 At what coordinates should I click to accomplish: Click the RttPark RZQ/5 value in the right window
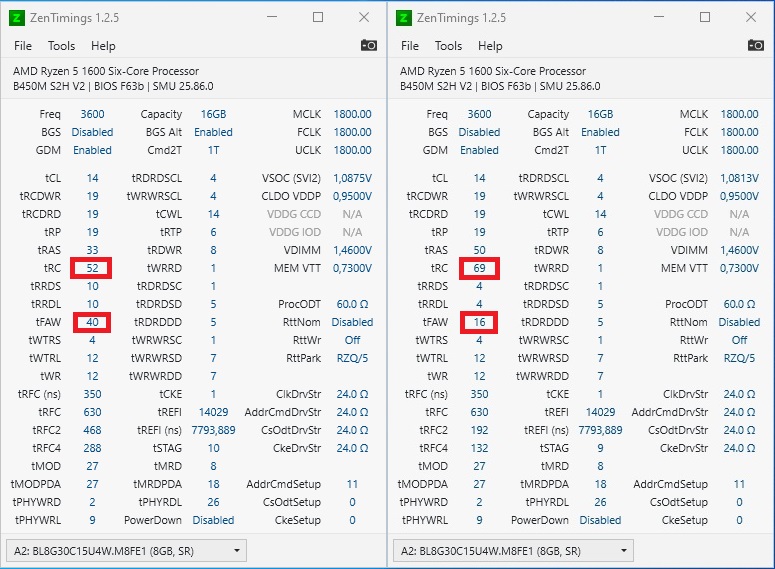click(739, 358)
